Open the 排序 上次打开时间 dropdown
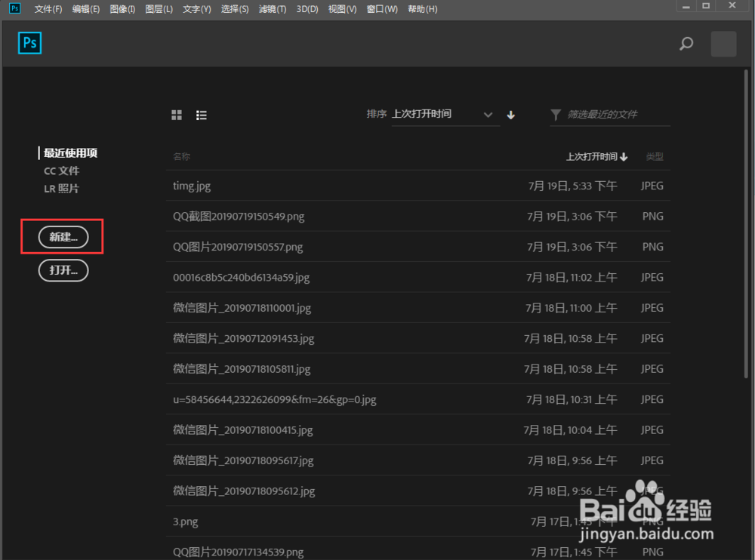Viewport: 755px width, 560px height. (x=446, y=115)
